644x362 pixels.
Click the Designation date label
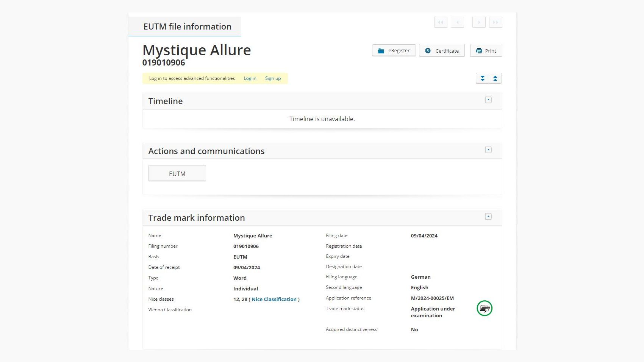[344, 267]
